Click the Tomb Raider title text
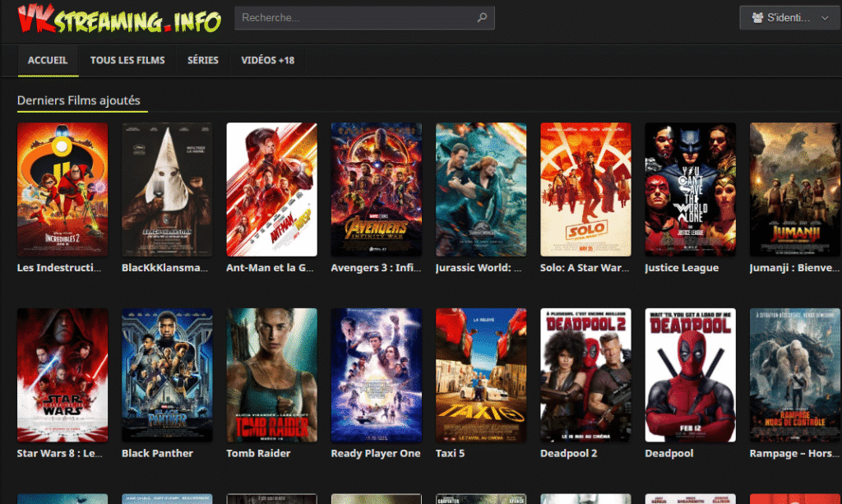The image size is (842, 504). click(x=258, y=453)
